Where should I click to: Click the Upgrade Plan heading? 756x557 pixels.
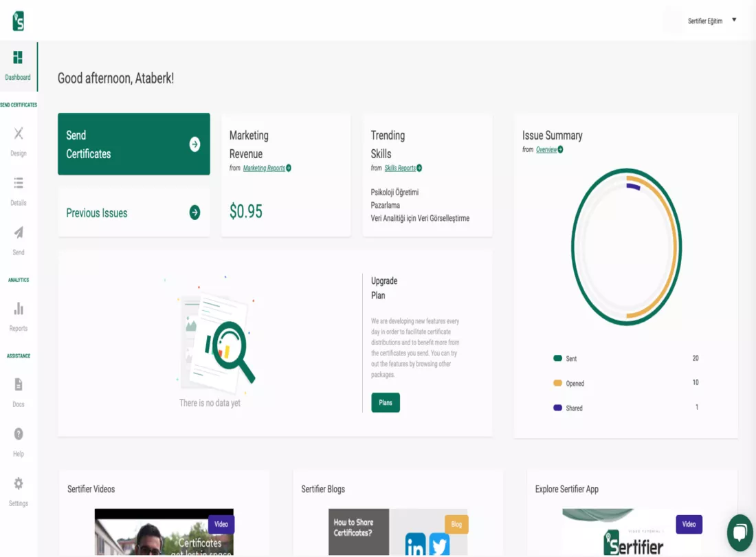click(x=384, y=288)
